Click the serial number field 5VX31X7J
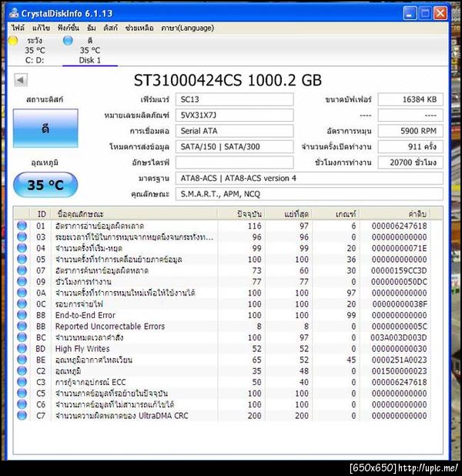This screenshot has width=462, height=476. (x=234, y=116)
